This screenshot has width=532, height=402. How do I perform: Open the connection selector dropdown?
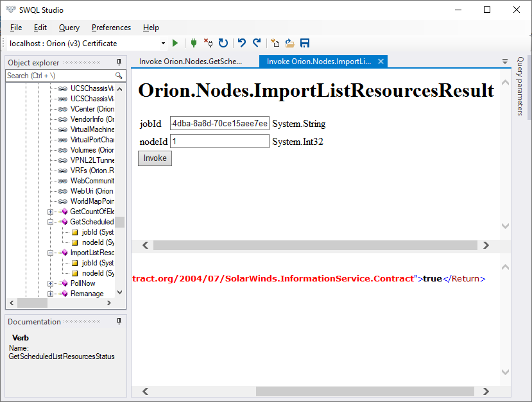pyautogui.click(x=163, y=44)
